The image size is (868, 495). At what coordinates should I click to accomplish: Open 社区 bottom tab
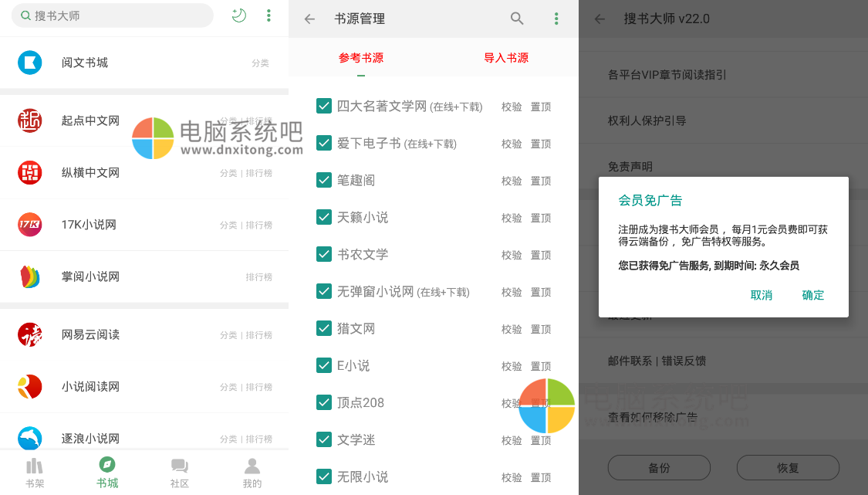click(179, 473)
